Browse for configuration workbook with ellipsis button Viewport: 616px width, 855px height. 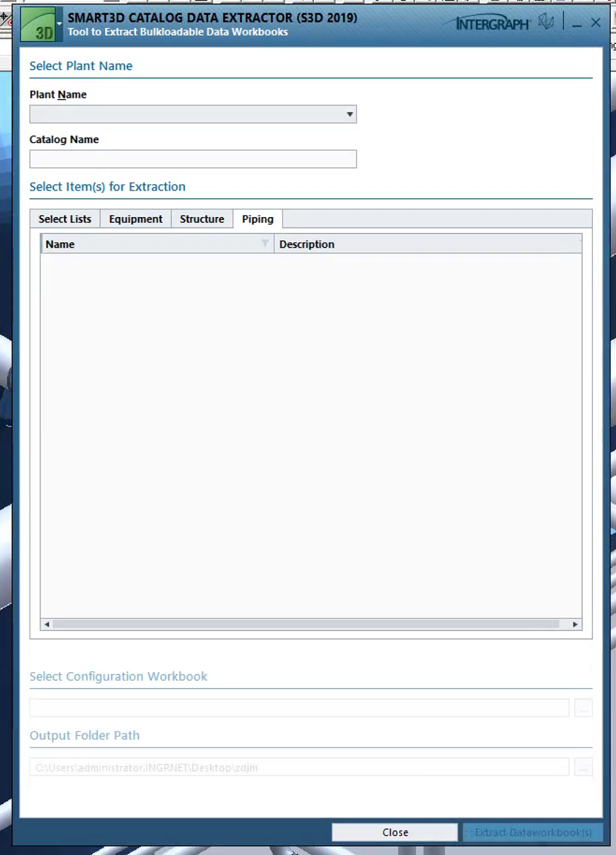583,708
